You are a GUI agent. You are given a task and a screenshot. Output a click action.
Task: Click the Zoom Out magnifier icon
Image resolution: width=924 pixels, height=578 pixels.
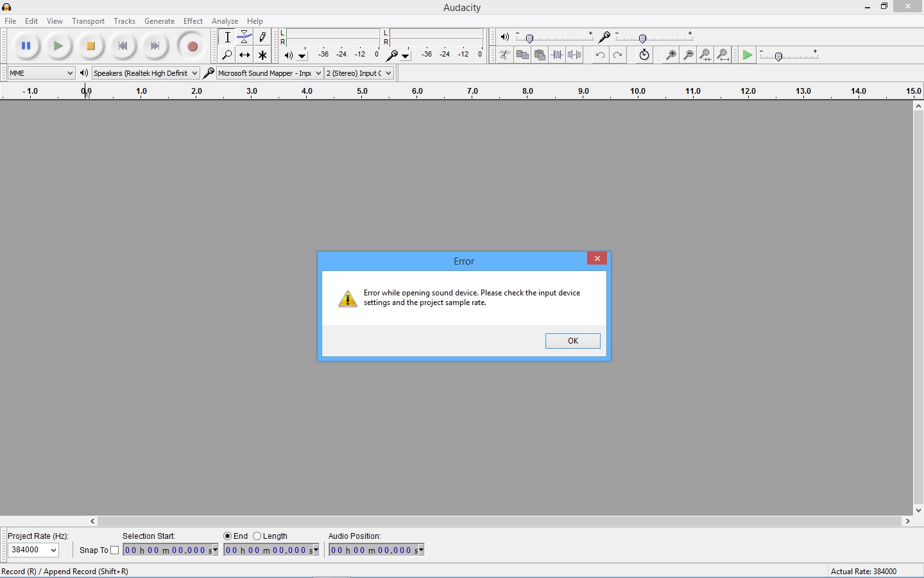[689, 55]
